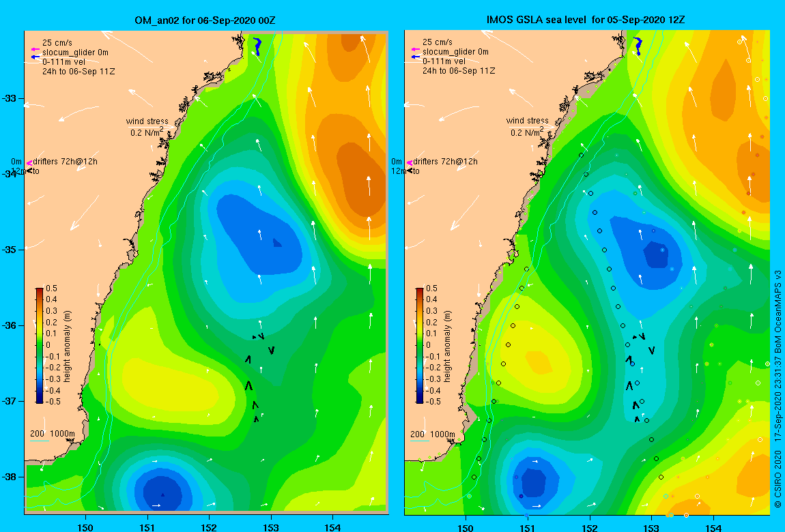
Task: Click the cyan 200m contour legend line, right map
Action: (x=420, y=441)
